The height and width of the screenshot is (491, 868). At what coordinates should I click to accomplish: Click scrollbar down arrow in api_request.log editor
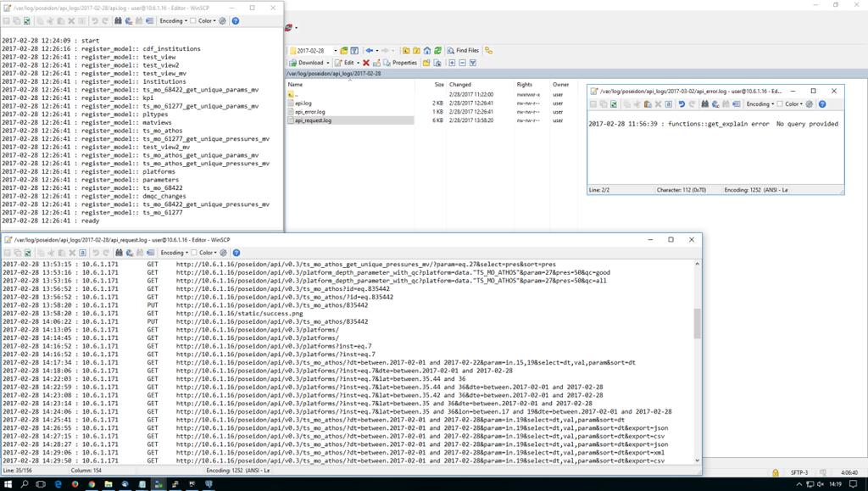(697, 460)
